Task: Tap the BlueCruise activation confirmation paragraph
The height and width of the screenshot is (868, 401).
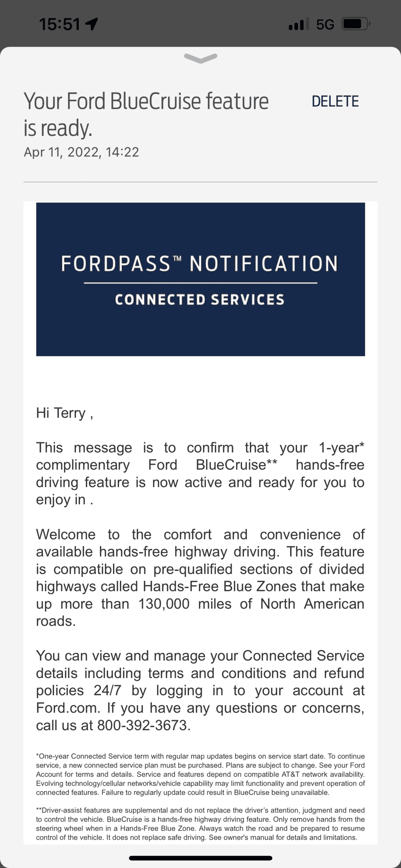Action: (x=200, y=473)
